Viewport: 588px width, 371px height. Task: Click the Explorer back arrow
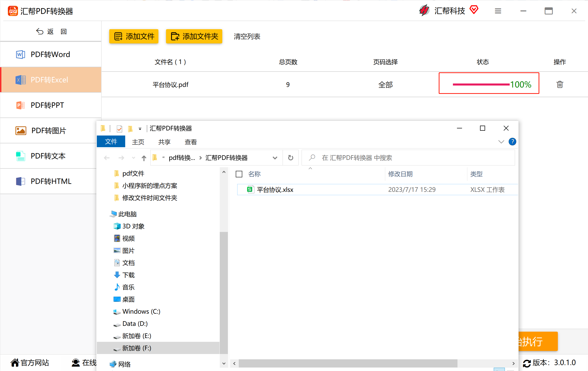(x=107, y=158)
